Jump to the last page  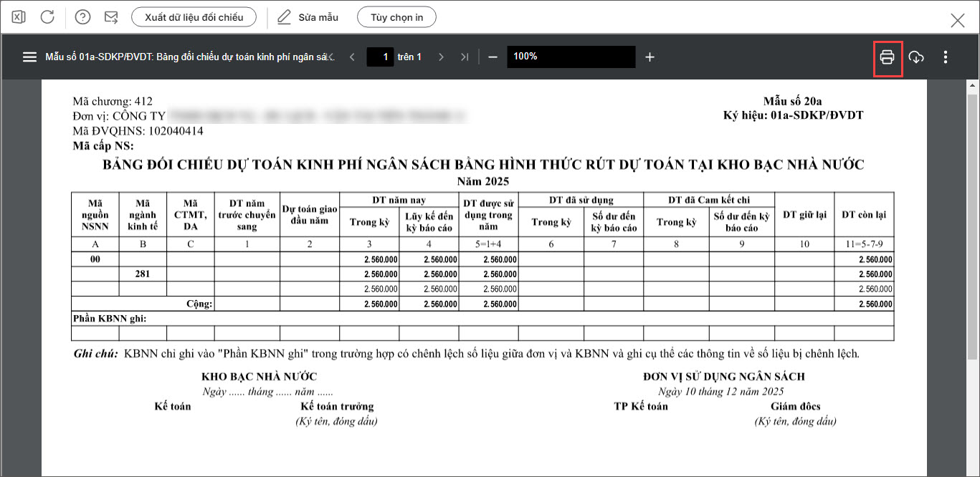(465, 57)
